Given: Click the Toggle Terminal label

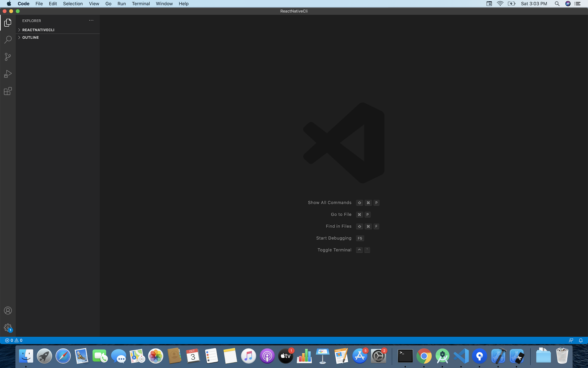Looking at the screenshot, I should pyautogui.click(x=334, y=250).
